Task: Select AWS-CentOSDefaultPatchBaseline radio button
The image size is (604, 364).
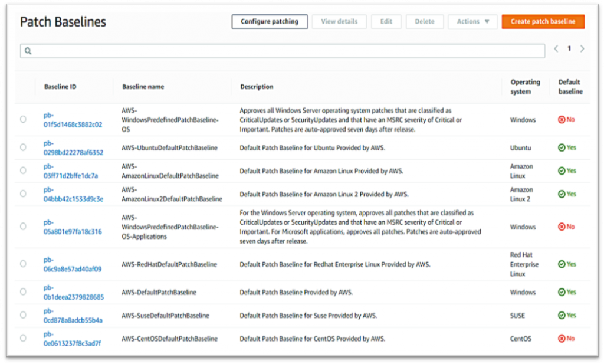Action: tap(23, 339)
